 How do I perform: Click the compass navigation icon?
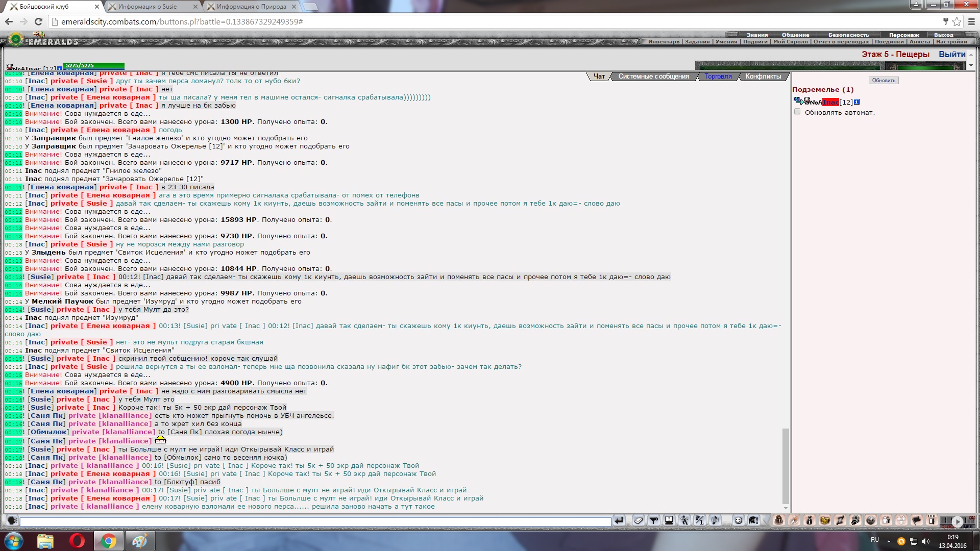pyautogui.click(x=794, y=520)
